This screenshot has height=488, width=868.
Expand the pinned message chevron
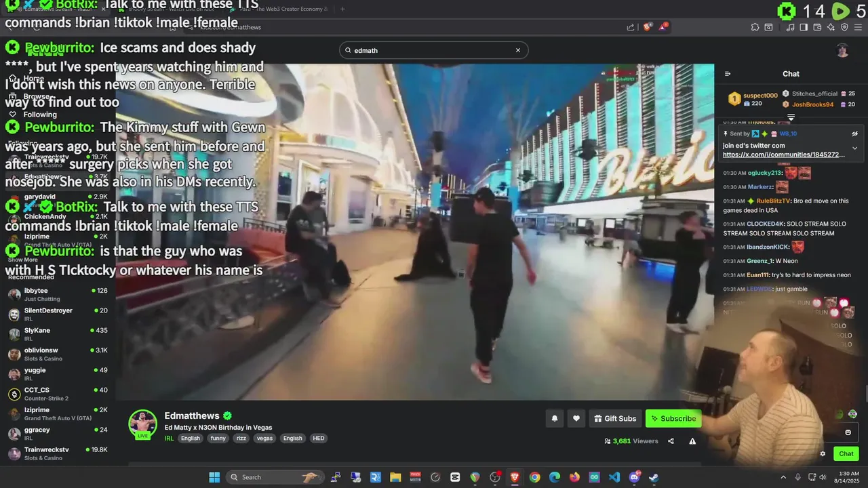pyautogui.click(x=855, y=148)
